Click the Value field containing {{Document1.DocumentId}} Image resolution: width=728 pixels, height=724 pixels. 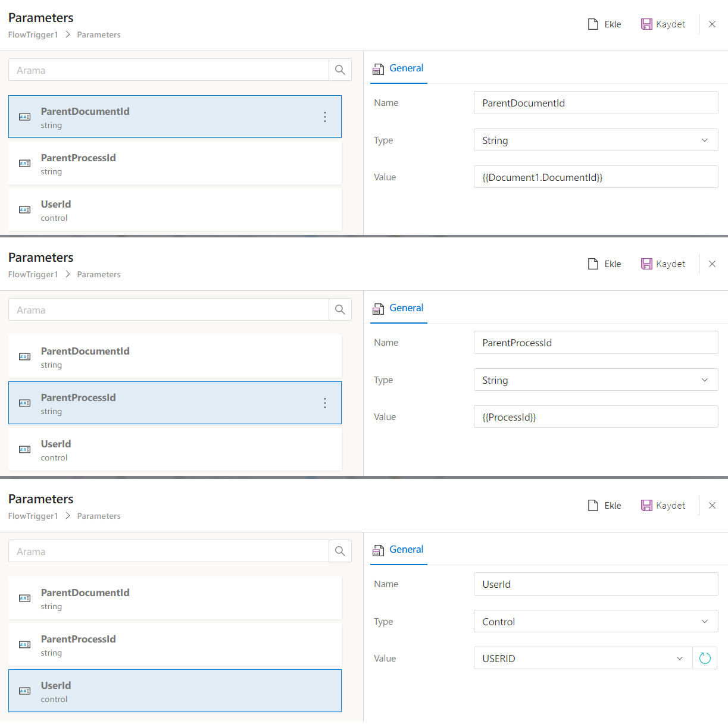tap(595, 177)
